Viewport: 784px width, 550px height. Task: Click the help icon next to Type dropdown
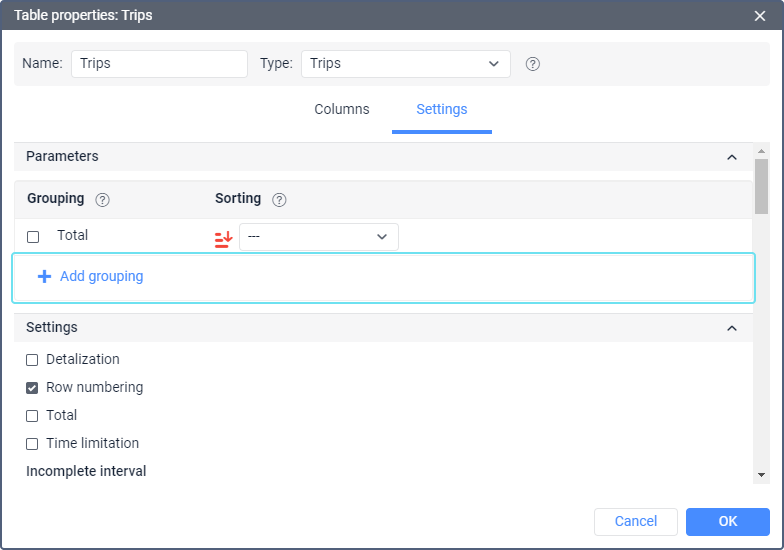(x=533, y=64)
